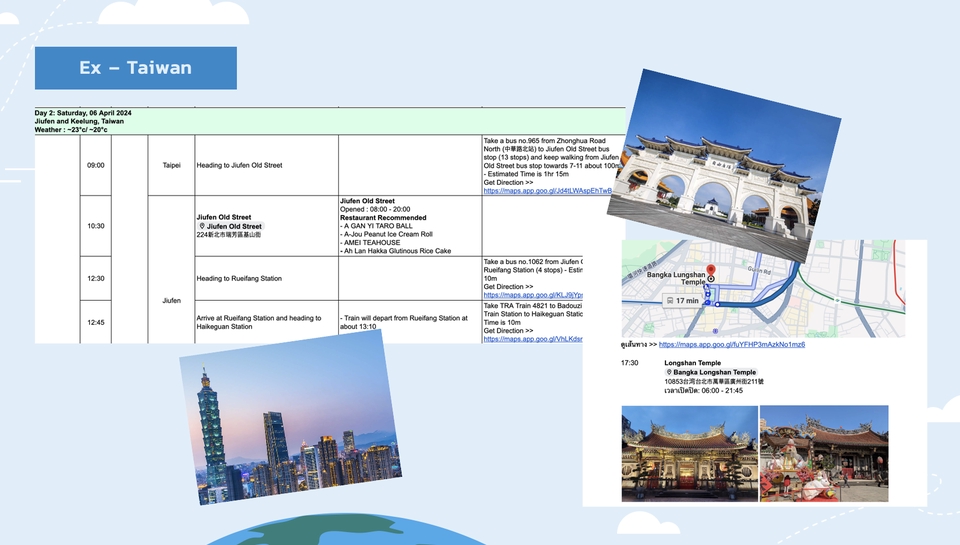Click the 09:00 time cell
The height and width of the screenshot is (545, 960).
click(96, 165)
